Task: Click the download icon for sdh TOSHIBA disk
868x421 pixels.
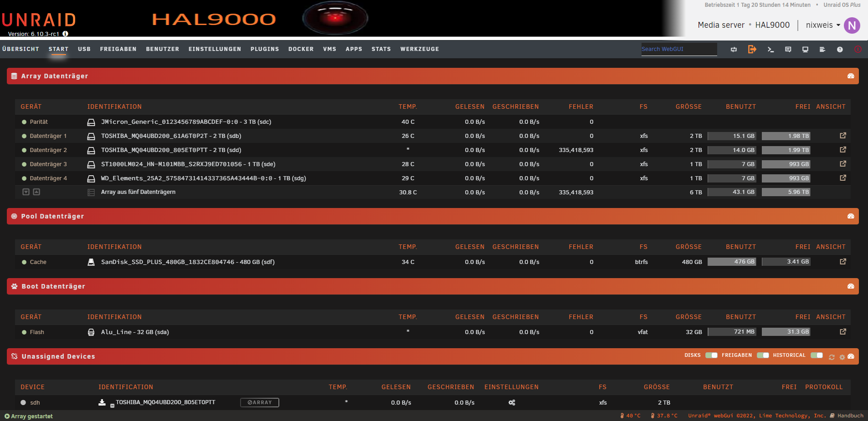Action: (102, 402)
